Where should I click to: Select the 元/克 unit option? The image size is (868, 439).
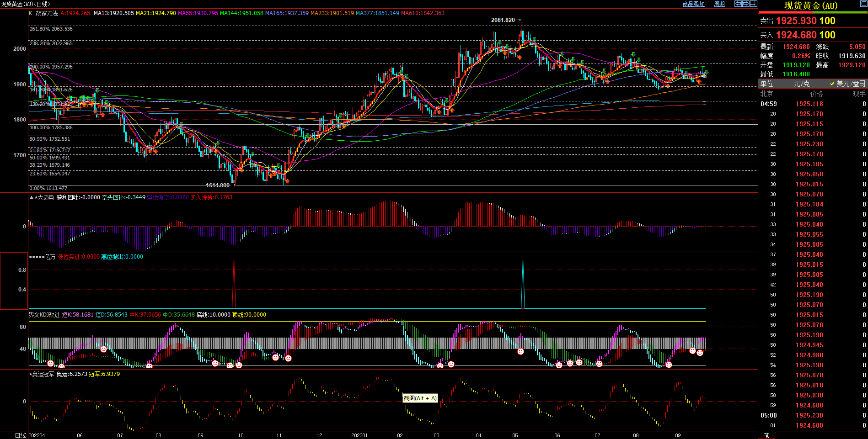(x=801, y=84)
